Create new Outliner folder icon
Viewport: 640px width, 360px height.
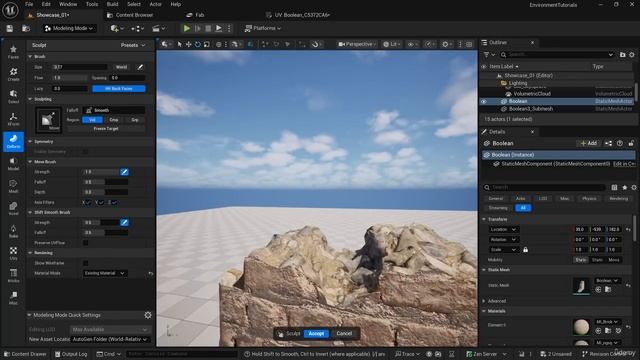(x=622, y=54)
